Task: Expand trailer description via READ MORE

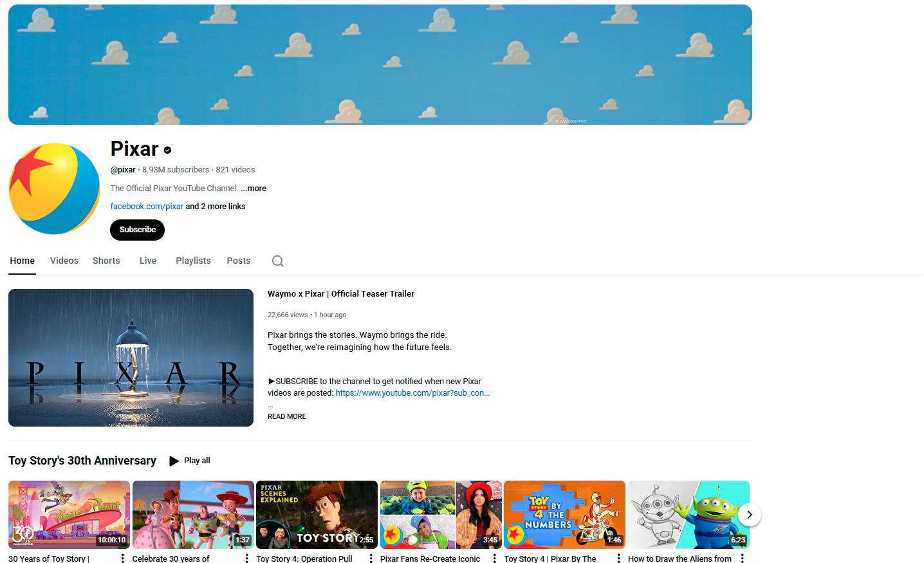Action: pyautogui.click(x=287, y=416)
